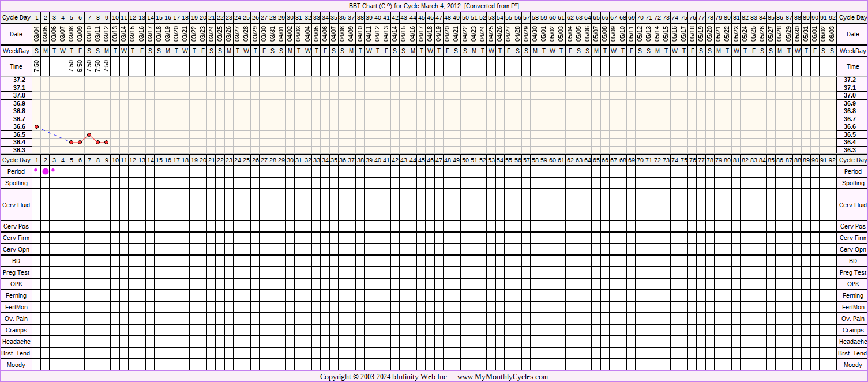Click the temperature point for cycle day 5

72,142
